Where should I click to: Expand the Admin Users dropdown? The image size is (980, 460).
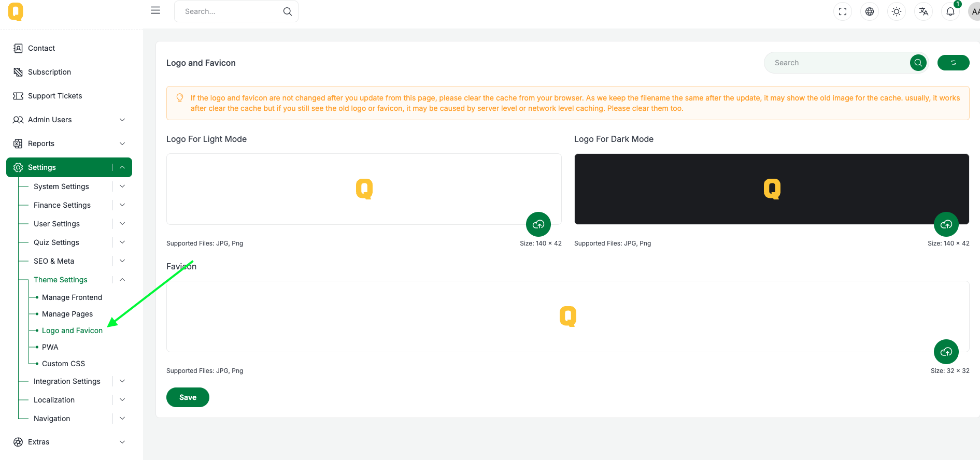pyautogui.click(x=122, y=120)
